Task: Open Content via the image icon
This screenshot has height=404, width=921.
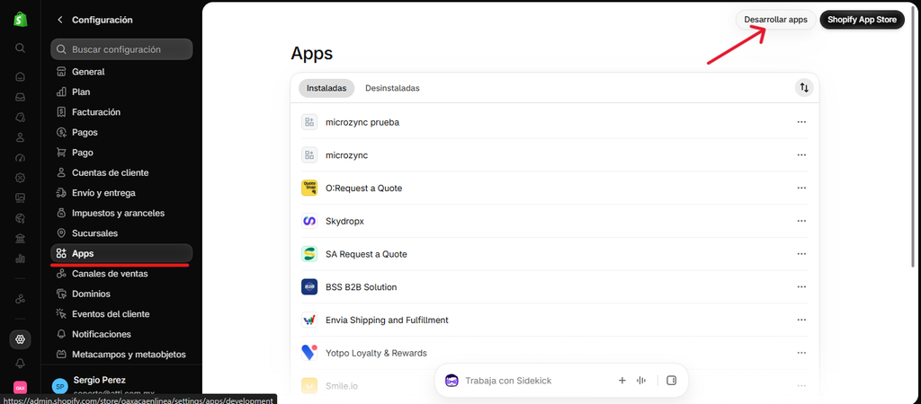Action: (x=21, y=198)
